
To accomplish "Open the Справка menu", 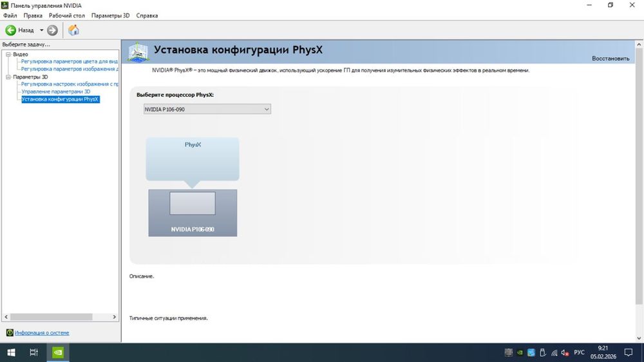I will (x=147, y=15).
